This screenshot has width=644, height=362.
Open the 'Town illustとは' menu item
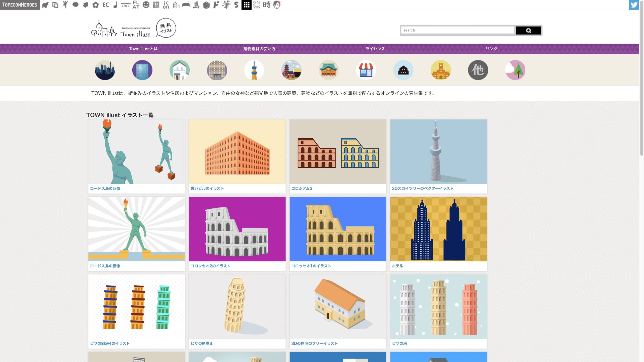[x=143, y=49]
